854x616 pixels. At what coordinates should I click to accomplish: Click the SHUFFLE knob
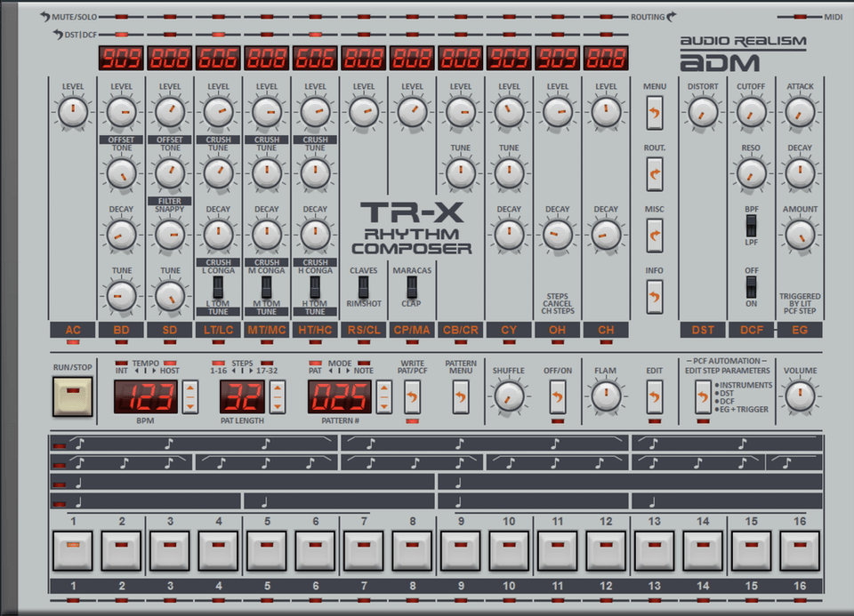point(509,396)
